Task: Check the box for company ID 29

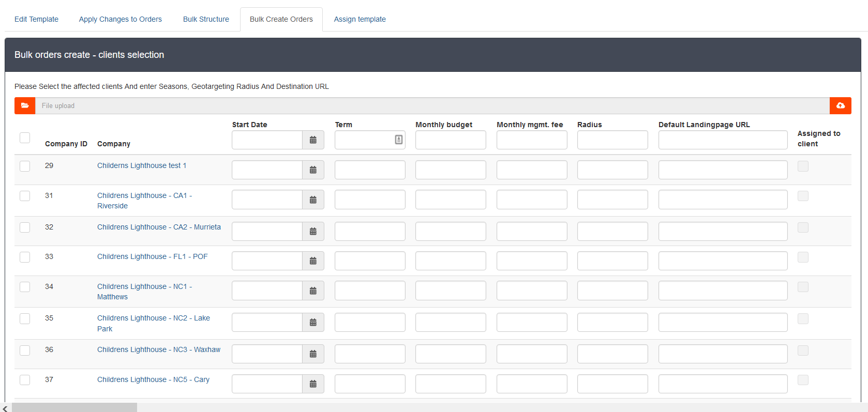Action: (x=25, y=166)
